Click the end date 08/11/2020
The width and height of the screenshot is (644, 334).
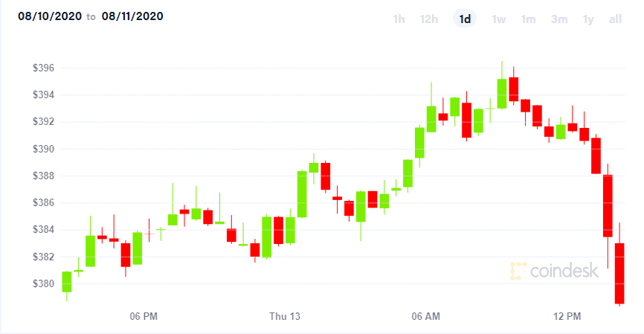pos(132,16)
